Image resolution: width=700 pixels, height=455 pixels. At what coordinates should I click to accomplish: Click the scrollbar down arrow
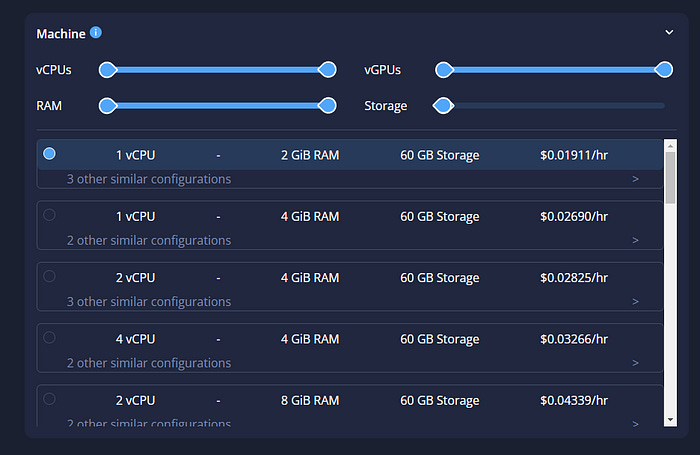click(670, 420)
